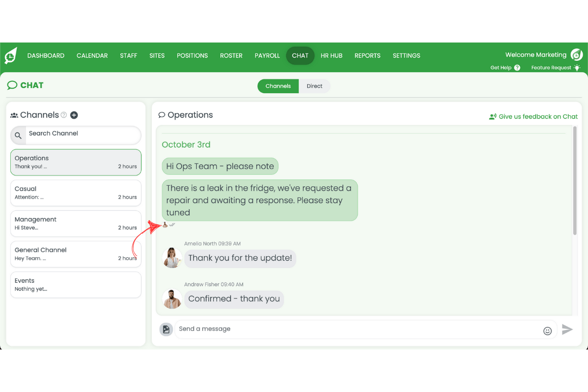588x392 pixels.
Task: Select the Casual channel from the list
Action: coord(75,193)
